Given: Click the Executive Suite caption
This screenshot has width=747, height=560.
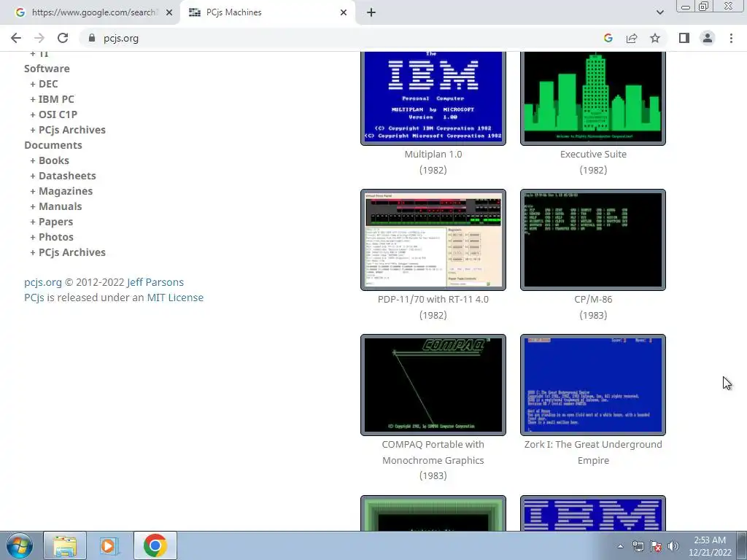Looking at the screenshot, I should tap(593, 155).
